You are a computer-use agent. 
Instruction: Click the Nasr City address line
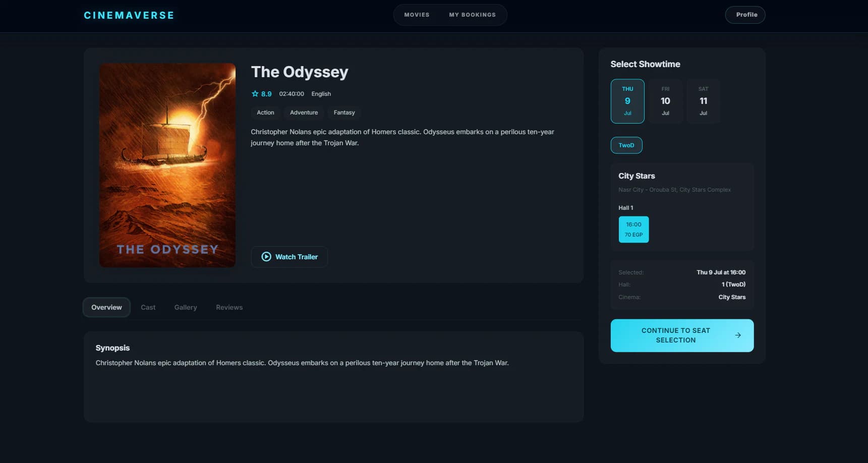pyautogui.click(x=674, y=190)
